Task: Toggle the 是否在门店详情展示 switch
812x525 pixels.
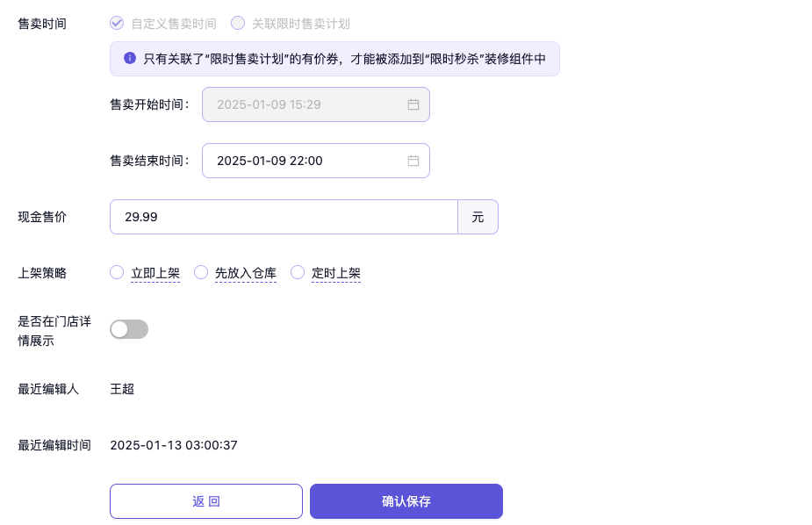Action: pos(129,329)
